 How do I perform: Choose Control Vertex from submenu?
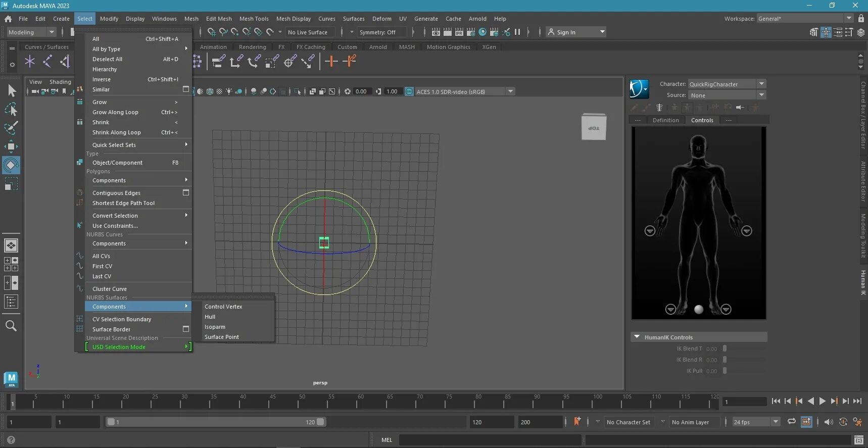[223, 307]
